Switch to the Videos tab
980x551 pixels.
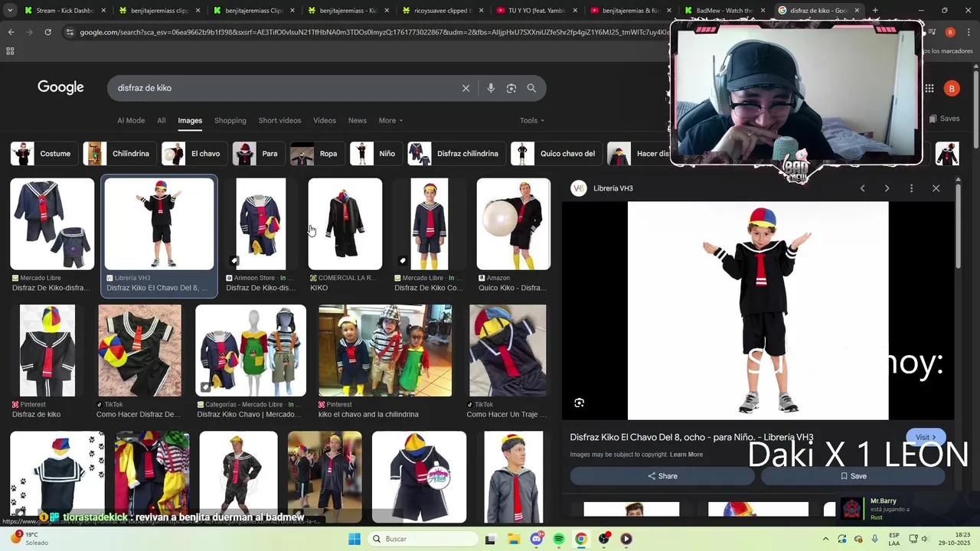tap(325, 120)
